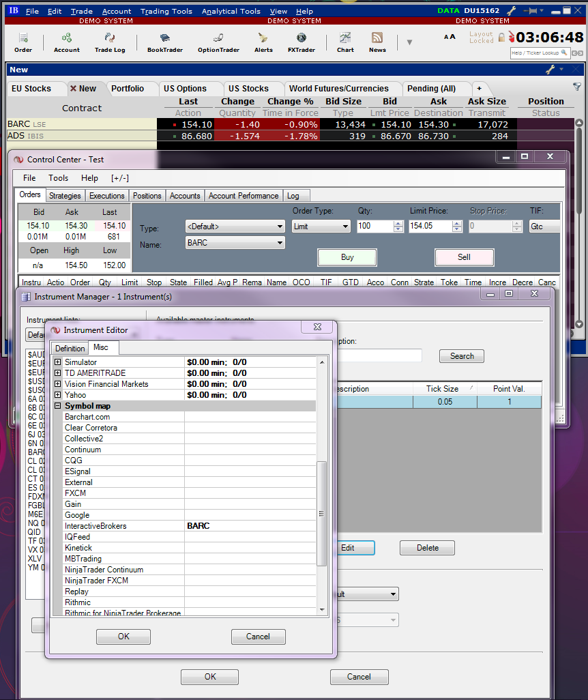
Task: Add a new page tab with plus
Action: [x=479, y=89]
